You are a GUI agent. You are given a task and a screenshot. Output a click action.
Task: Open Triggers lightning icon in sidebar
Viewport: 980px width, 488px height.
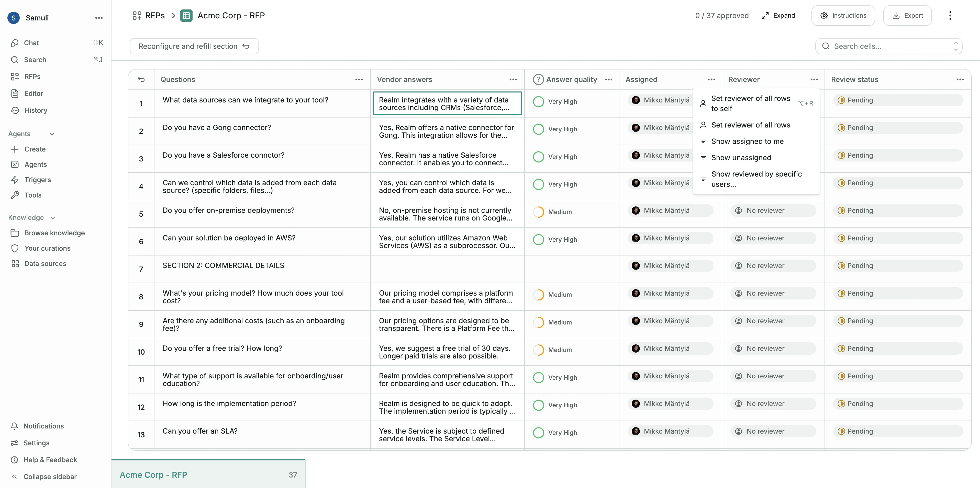coord(15,180)
